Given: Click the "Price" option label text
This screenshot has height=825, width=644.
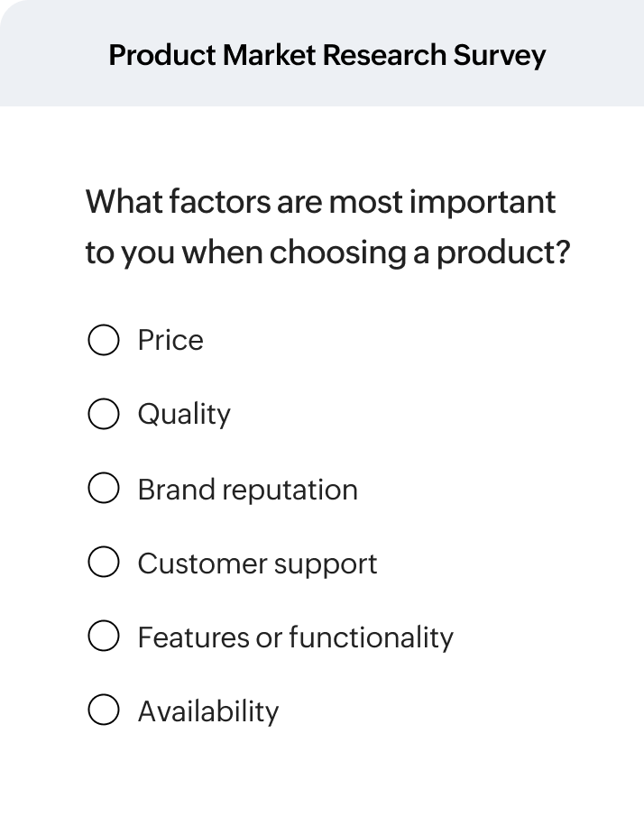Looking at the screenshot, I should tap(170, 340).
